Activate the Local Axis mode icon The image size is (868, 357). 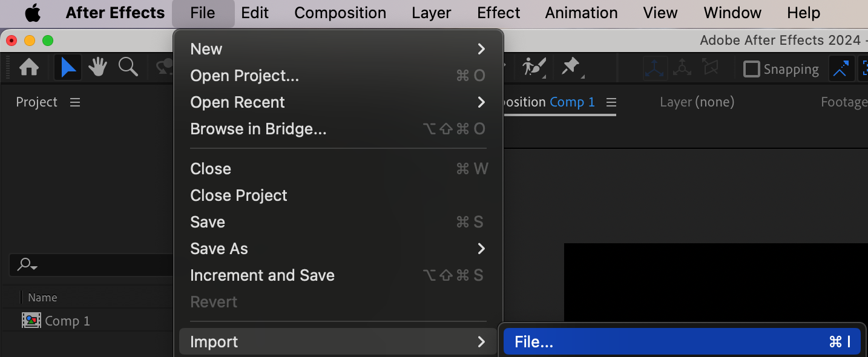click(654, 69)
